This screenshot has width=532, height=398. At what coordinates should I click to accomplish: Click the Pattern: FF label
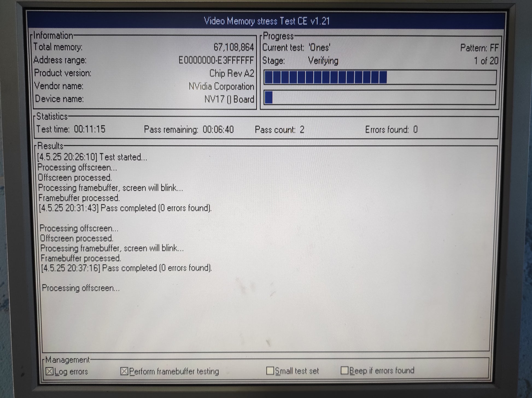(479, 48)
